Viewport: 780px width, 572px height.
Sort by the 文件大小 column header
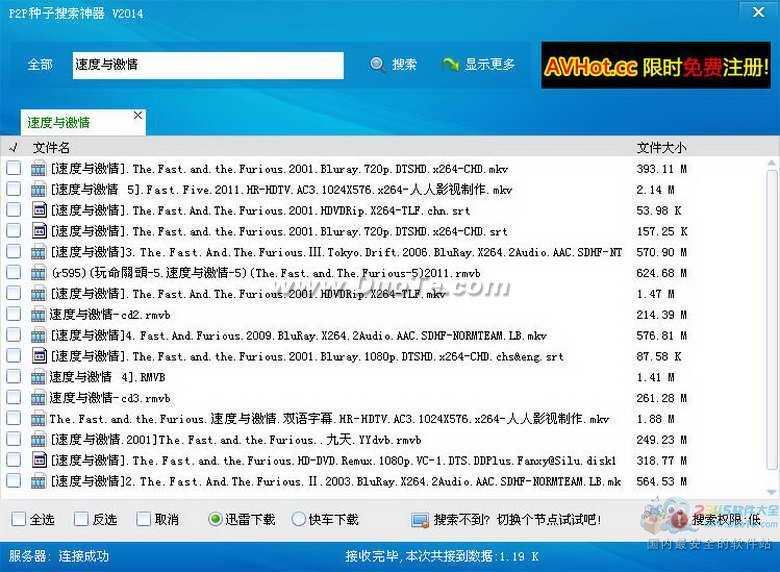pyautogui.click(x=662, y=148)
